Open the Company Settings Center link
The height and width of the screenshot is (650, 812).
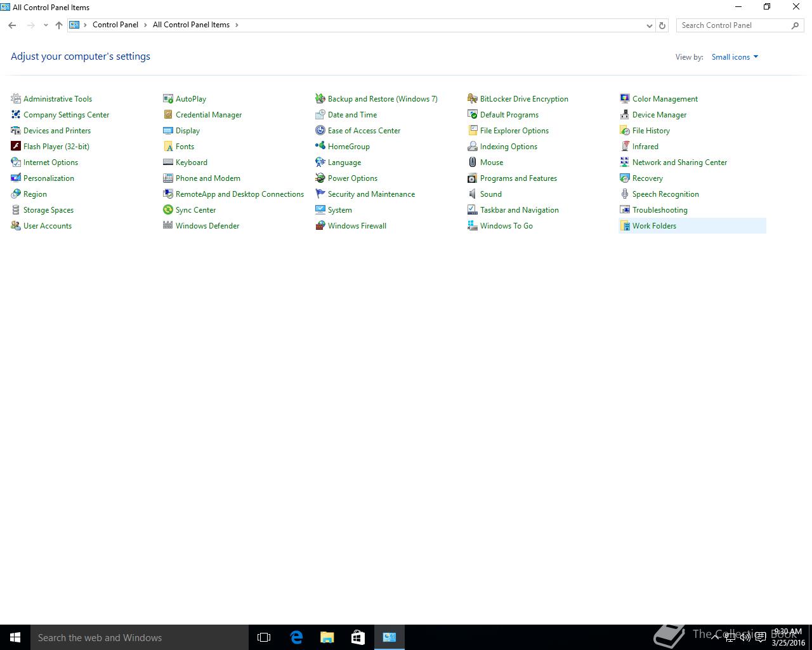(x=66, y=115)
